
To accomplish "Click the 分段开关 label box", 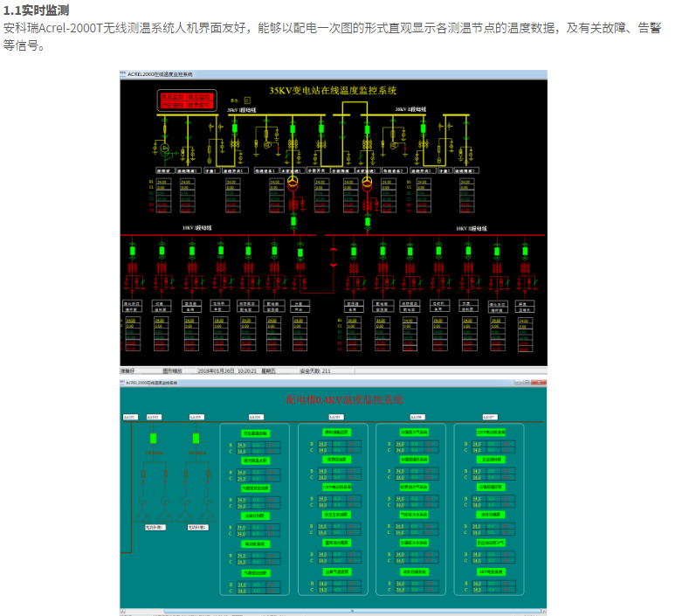I will (x=317, y=170).
